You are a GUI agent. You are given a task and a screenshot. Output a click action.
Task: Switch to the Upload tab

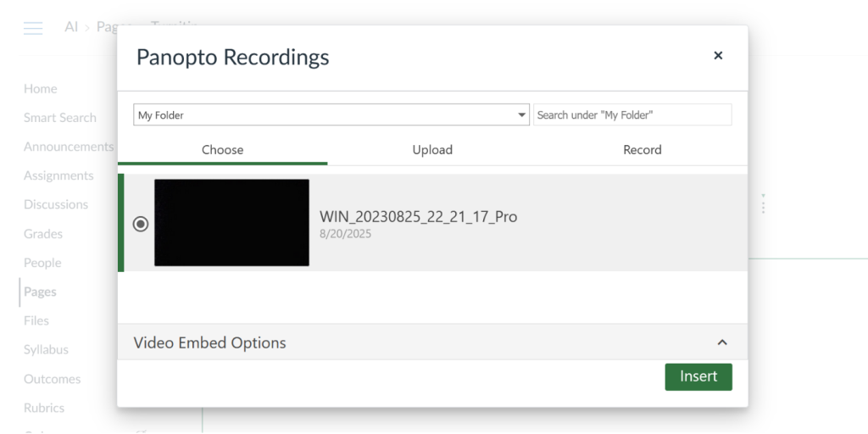[x=432, y=150]
